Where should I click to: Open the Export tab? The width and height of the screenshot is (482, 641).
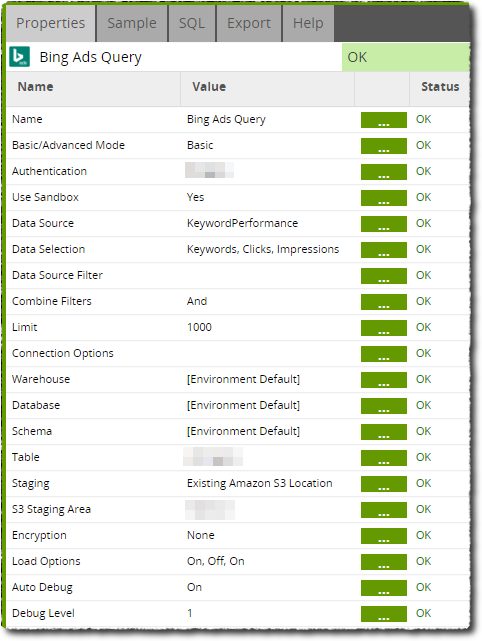pyautogui.click(x=249, y=23)
